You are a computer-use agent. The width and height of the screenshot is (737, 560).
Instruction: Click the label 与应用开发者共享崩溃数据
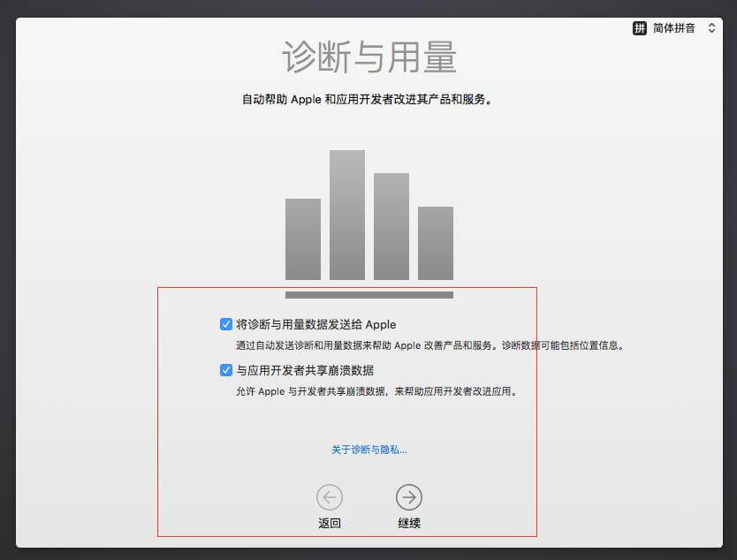pos(305,370)
